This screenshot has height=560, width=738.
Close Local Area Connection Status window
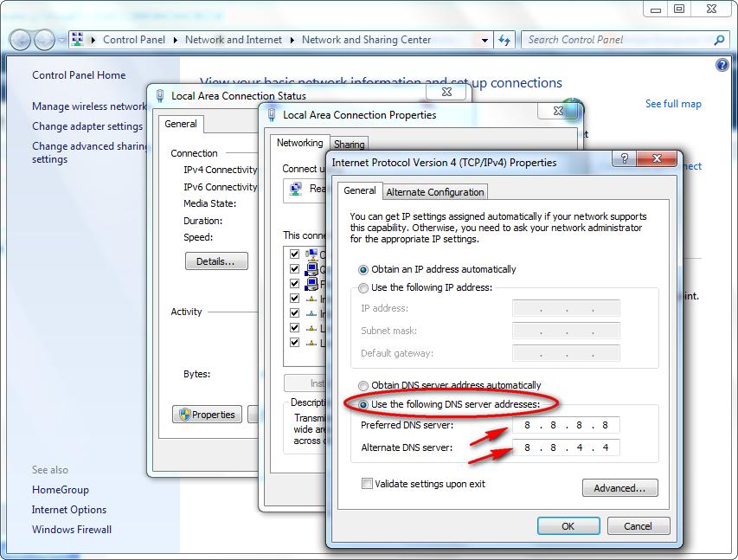446,92
